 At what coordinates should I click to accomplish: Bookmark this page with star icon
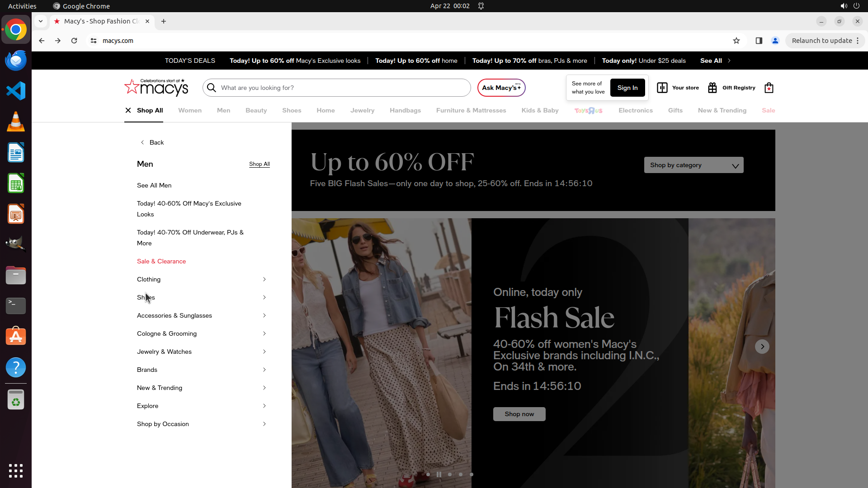(x=736, y=41)
